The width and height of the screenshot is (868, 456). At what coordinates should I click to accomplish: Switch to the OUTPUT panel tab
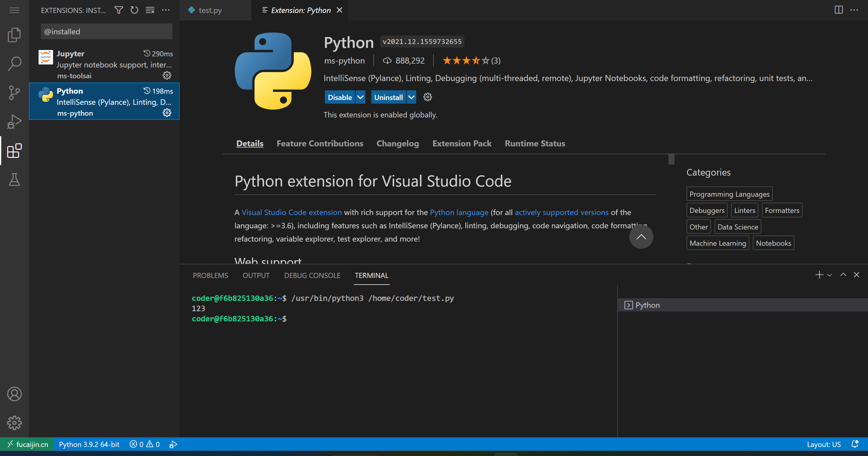coord(256,276)
